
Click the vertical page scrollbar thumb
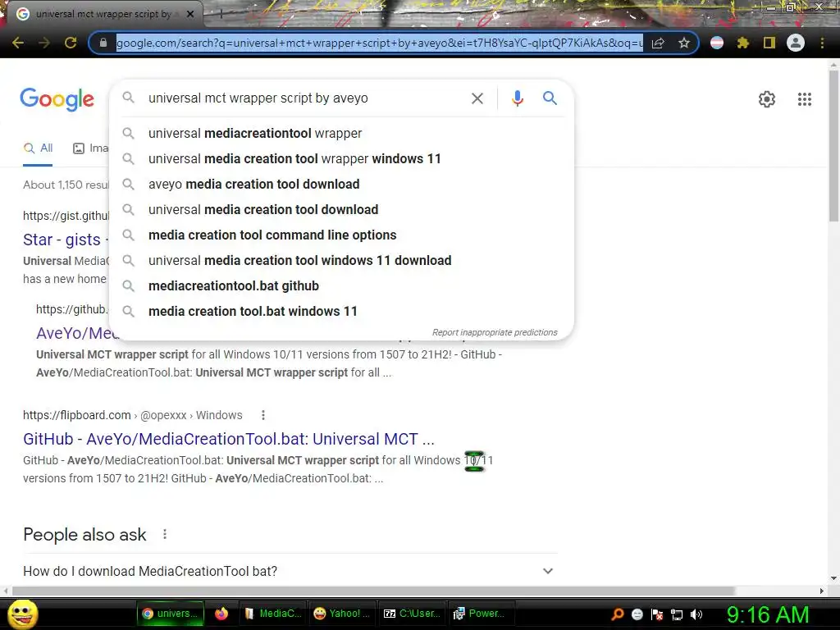[833, 144]
